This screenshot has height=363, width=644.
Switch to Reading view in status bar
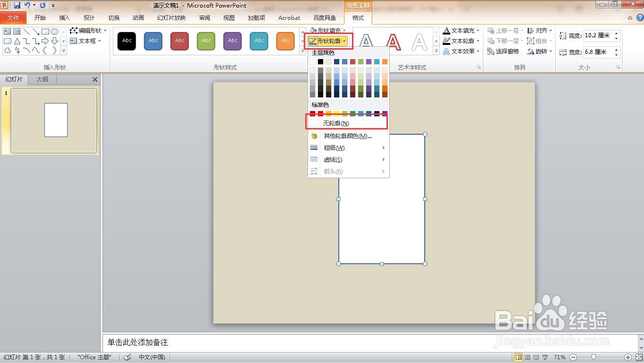click(536, 357)
